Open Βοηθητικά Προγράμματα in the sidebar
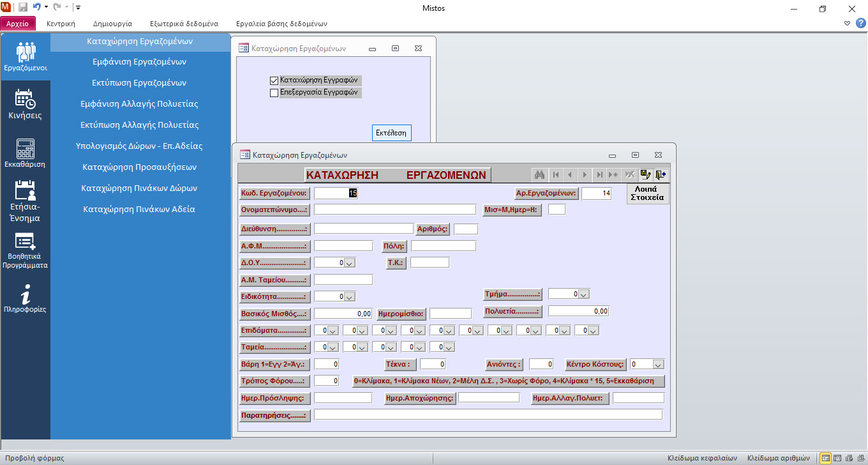This screenshot has height=465, width=868. (x=26, y=251)
